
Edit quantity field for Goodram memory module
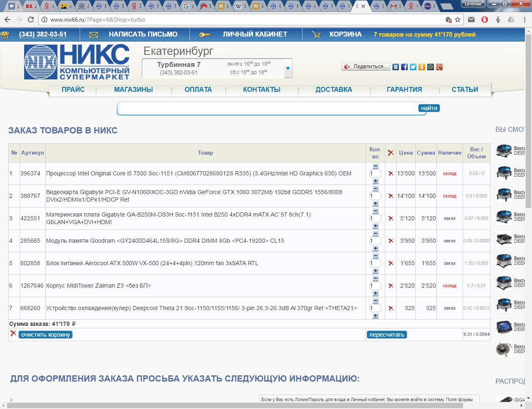(375, 241)
